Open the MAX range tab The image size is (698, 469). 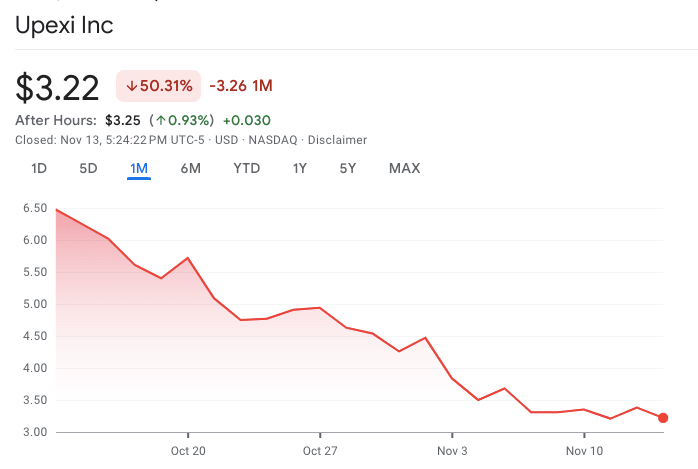[x=404, y=168]
